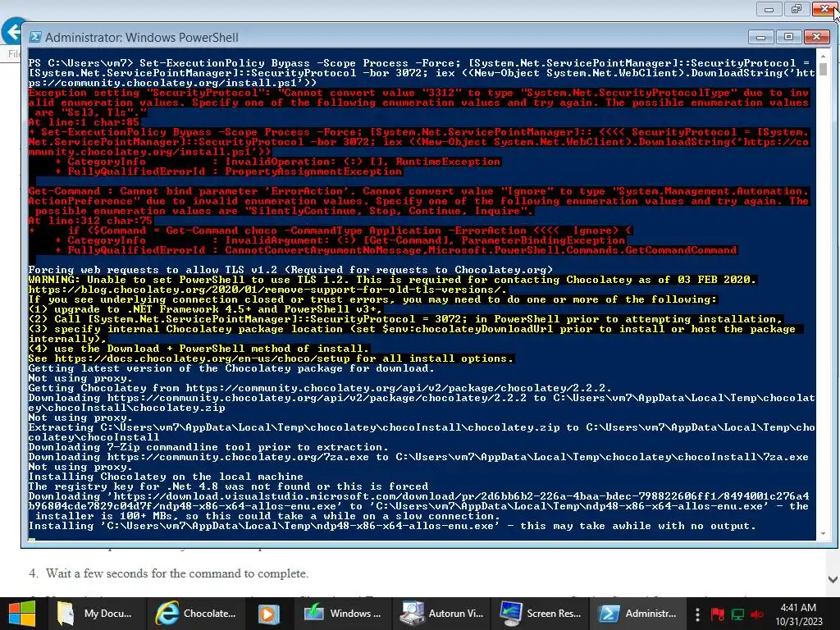Screen dimensions: 840x630
Task: Click the 'Getting latest version of the Chocolatey package' line
Action: pyautogui.click(x=231, y=368)
